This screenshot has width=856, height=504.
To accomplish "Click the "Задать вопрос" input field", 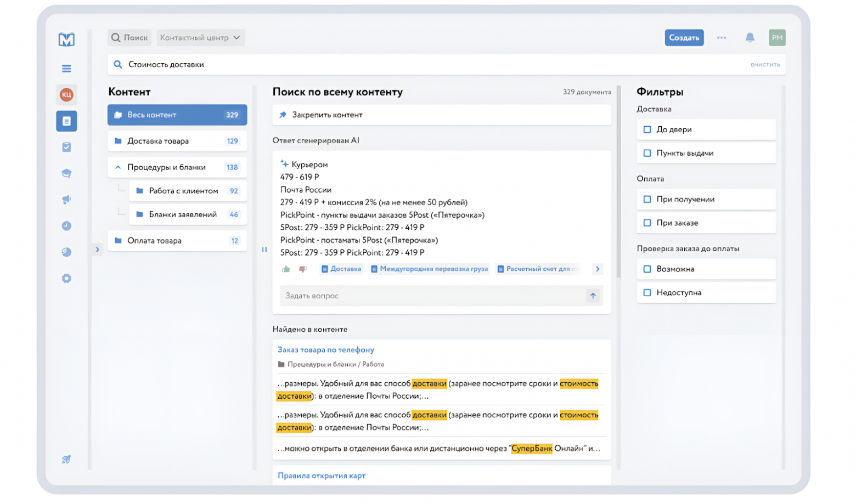I will 431,296.
